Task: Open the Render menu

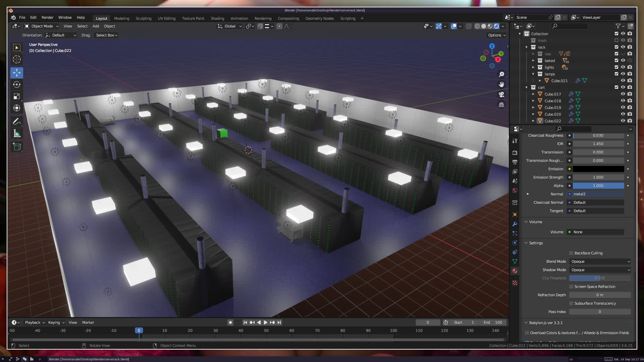Action: coord(47,17)
